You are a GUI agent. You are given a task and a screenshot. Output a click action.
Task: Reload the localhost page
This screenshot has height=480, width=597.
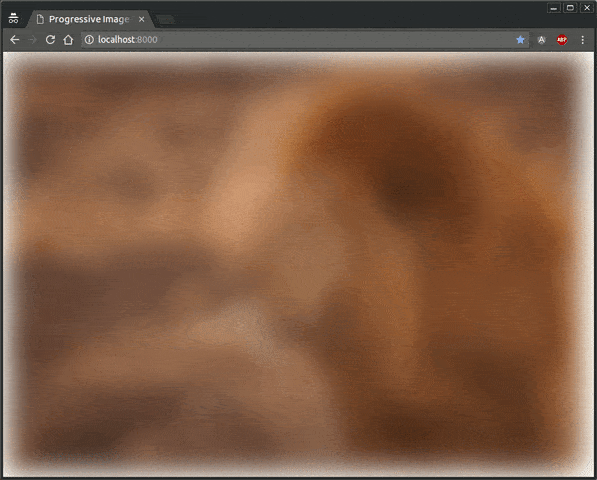(50, 40)
